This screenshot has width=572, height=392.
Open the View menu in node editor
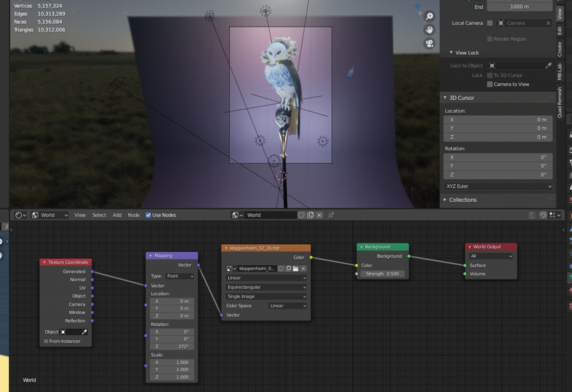80,215
